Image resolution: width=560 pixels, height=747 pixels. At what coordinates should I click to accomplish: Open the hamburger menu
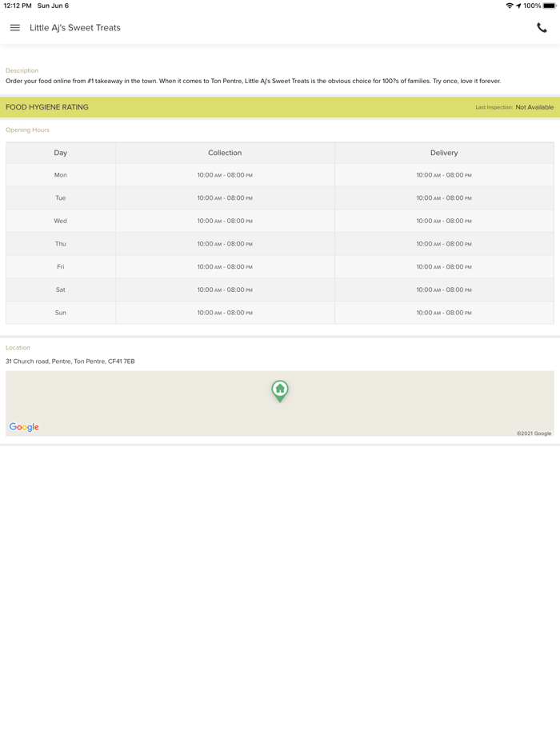point(14,28)
